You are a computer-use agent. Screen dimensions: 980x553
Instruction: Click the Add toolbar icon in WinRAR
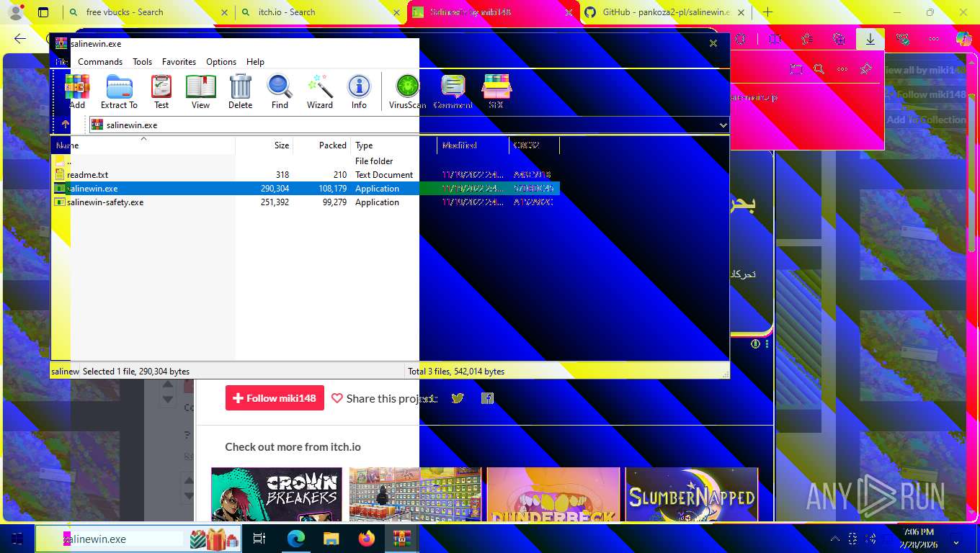[77, 91]
